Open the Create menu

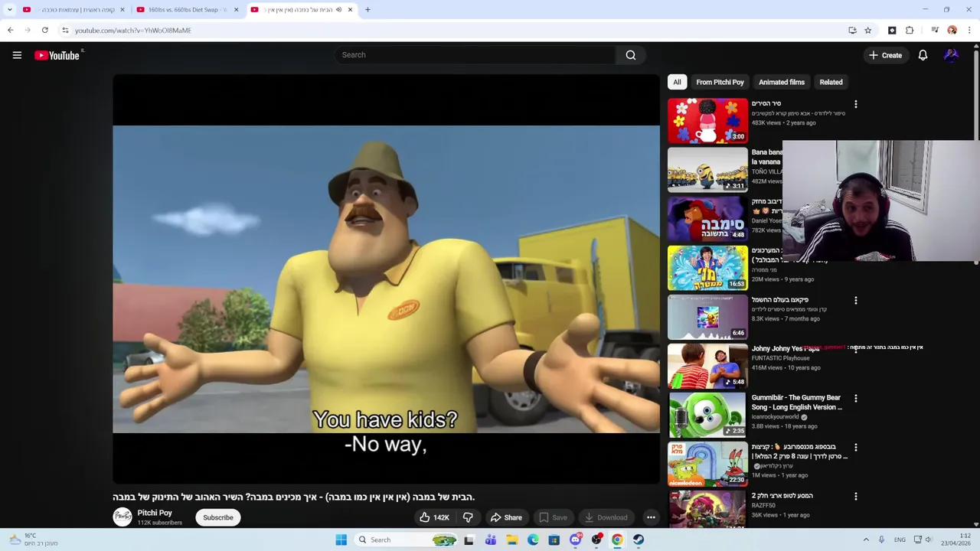[x=885, y=55]
